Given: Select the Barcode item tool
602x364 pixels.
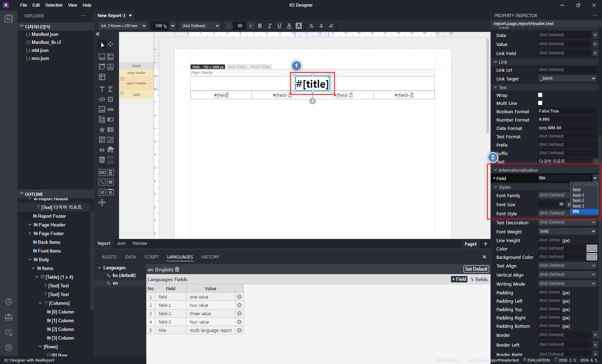Looking at the screenshot, I should [110, 130].
